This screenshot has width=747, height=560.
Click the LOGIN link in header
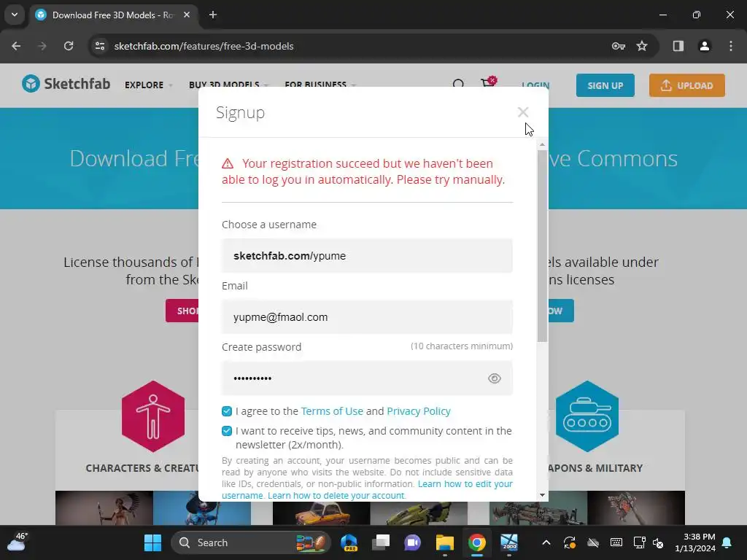(535, 85)
